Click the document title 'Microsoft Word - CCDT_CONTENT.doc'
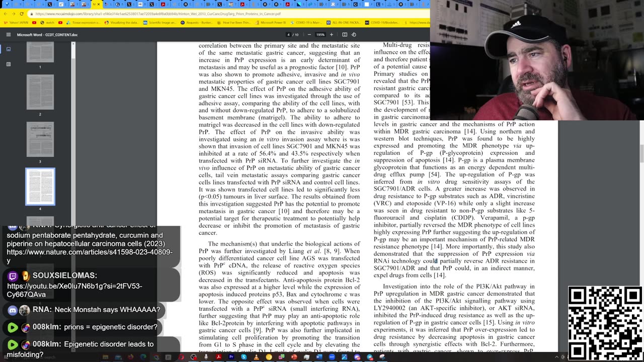 [47, 35]
